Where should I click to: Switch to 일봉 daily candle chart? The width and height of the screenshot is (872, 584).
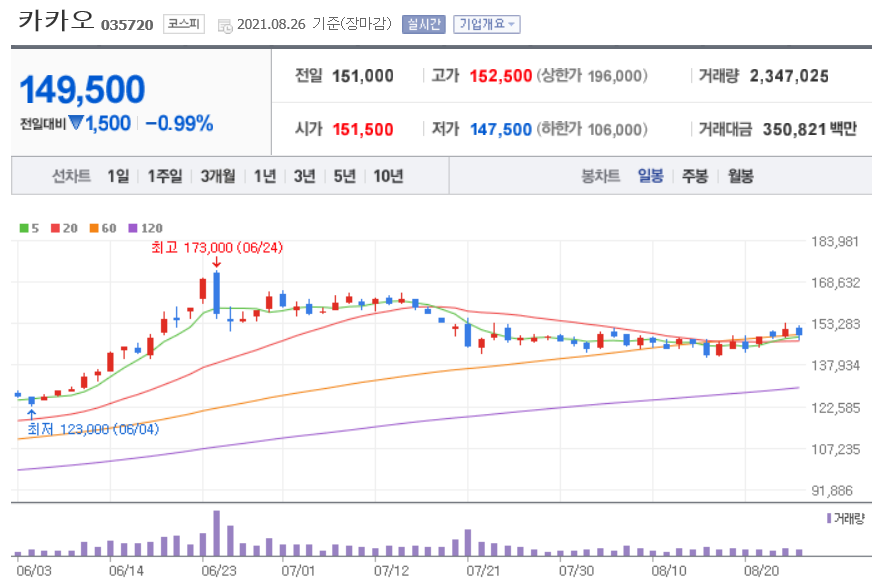coord(651,176)
